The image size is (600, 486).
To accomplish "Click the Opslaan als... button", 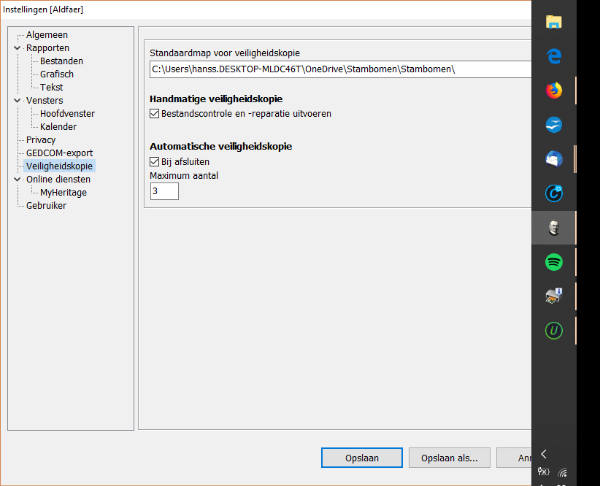I will pos(450,457).
